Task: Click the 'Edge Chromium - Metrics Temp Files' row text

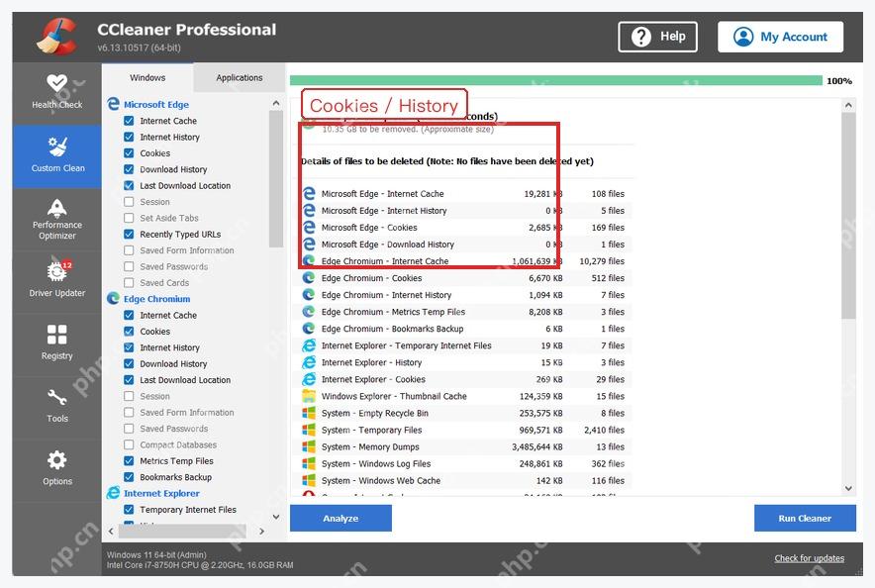Action: tap(393, 312)
